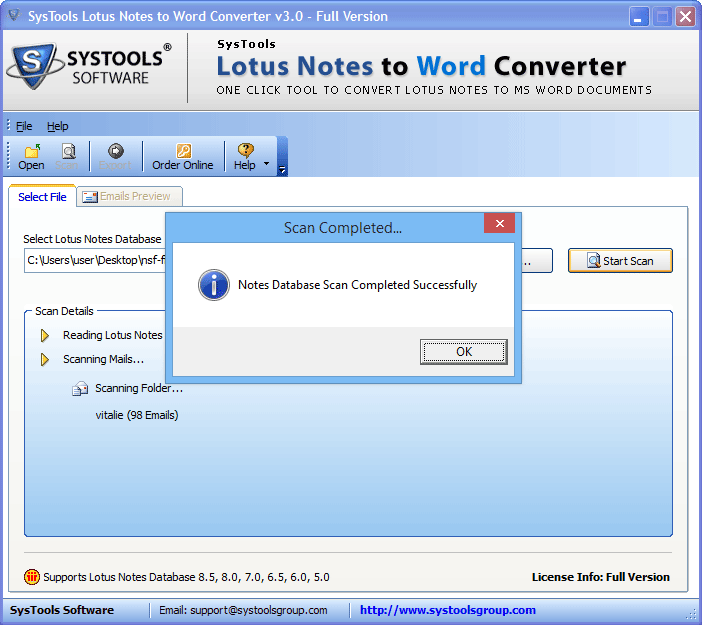Click the resize grip in the status bar corner
This screenshot has width=702, height=625.
pos(693,615)
